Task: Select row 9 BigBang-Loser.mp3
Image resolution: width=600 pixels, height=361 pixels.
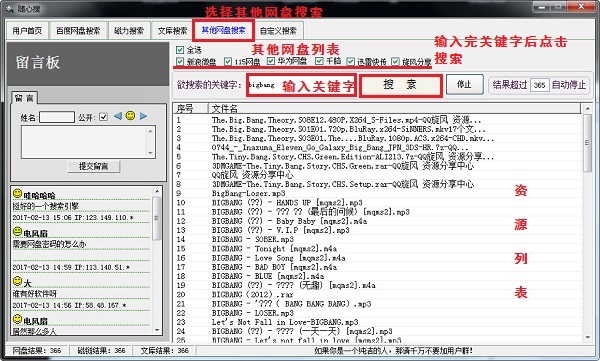Action: pos(377,193)
